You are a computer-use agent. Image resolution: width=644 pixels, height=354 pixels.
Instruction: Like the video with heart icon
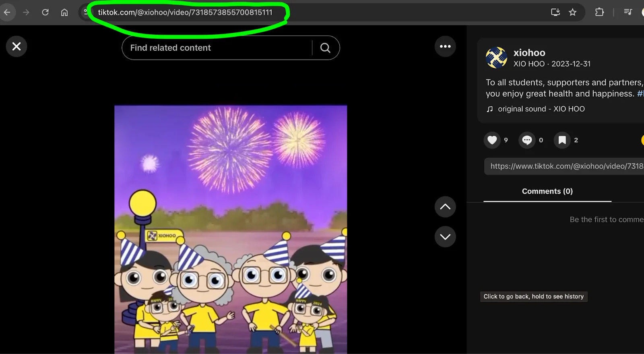(492, 140)
